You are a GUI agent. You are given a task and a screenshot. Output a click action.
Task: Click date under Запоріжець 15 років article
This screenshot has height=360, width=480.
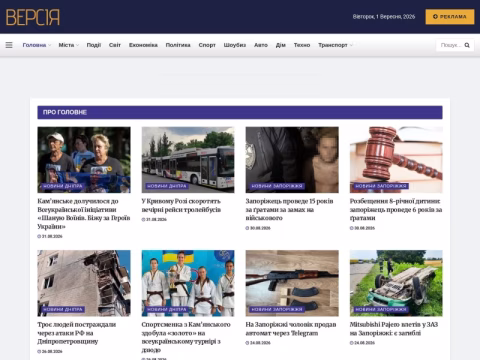[258, 228]
